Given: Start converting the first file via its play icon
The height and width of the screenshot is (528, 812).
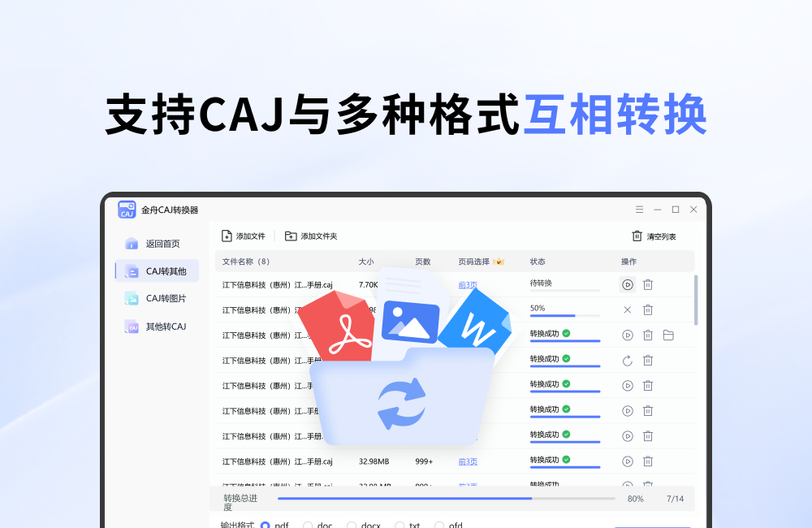Looking at the screenshot, I should 628,284.
